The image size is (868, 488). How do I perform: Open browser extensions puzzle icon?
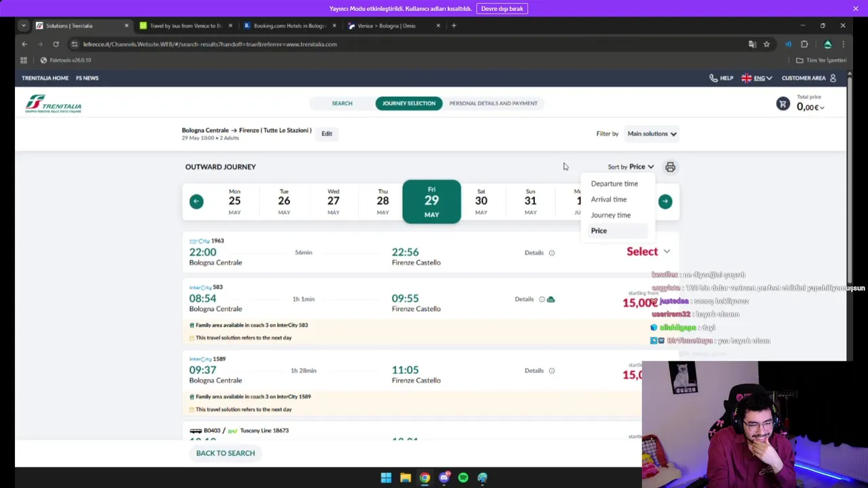click(804, 44)
